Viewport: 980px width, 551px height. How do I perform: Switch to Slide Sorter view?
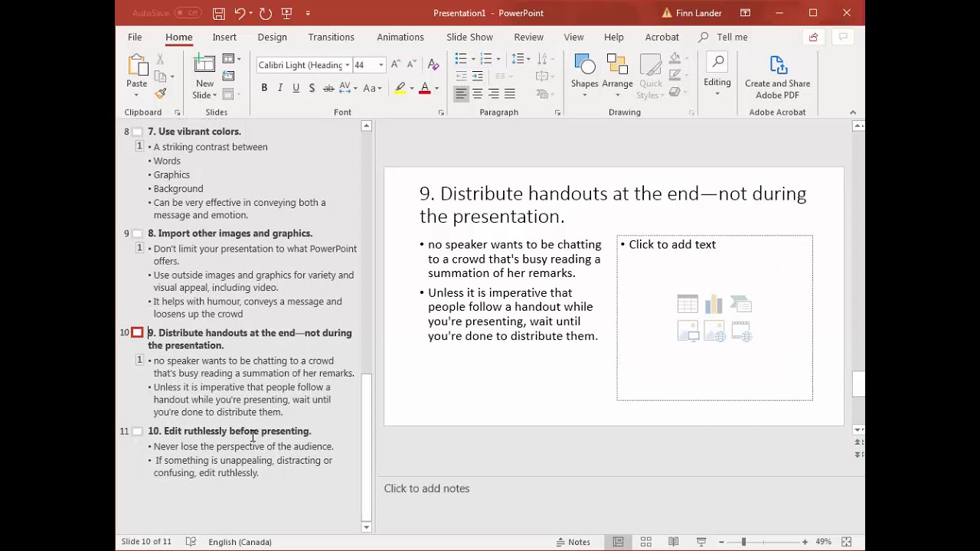click(x=645, y=542)
